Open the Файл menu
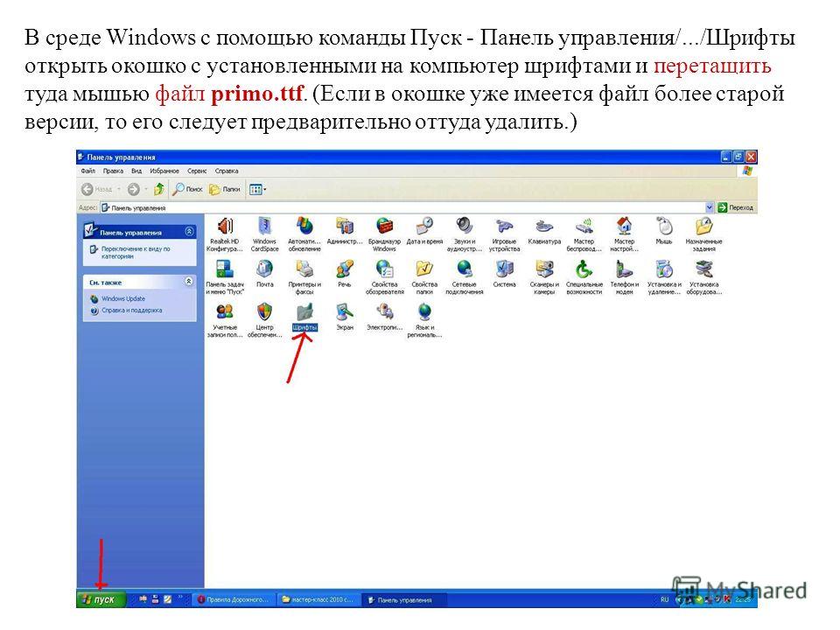 (x=87, y=171)
